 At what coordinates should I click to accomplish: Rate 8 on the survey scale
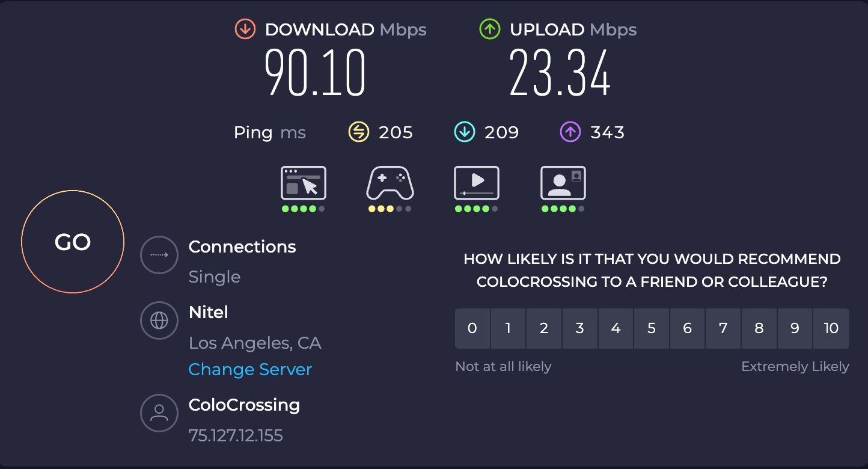pyautogui.click(x=759, y=328)
